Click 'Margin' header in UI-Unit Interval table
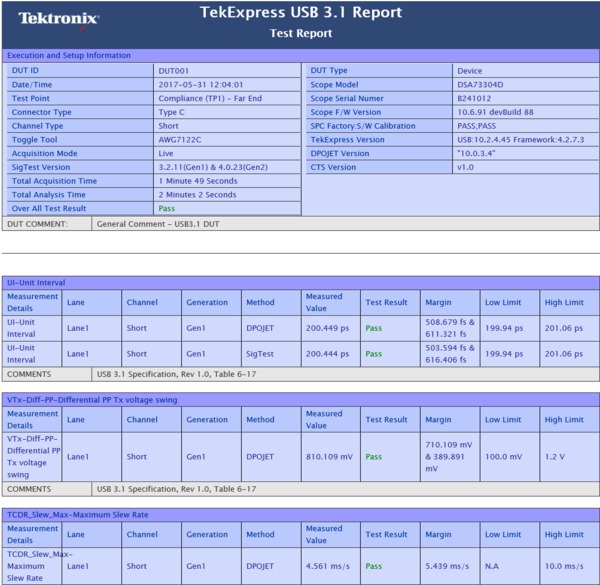The width and height of the screenshot is (600, 585). (438, 302)
